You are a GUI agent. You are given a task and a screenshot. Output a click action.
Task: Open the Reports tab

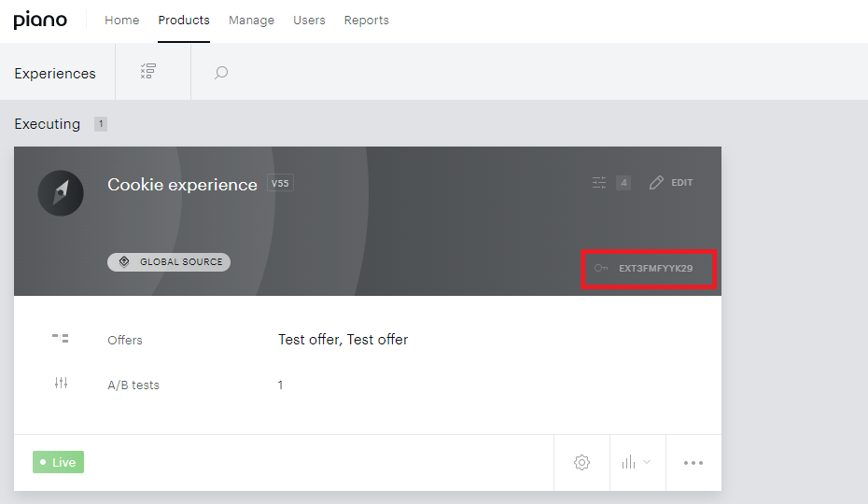point(367,21)
